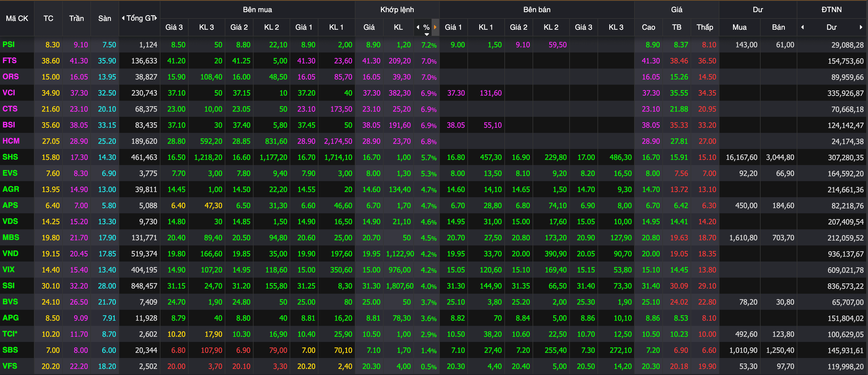Click APG ceiling price 9.09
This screenshot has height=375, width=868.
tap(81, 318)
